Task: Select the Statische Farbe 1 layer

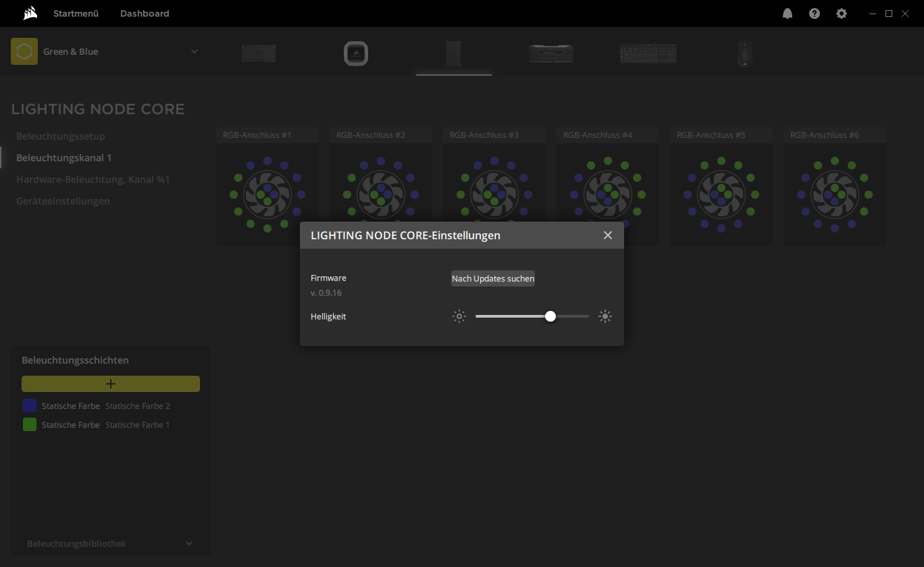Action: 111,424
